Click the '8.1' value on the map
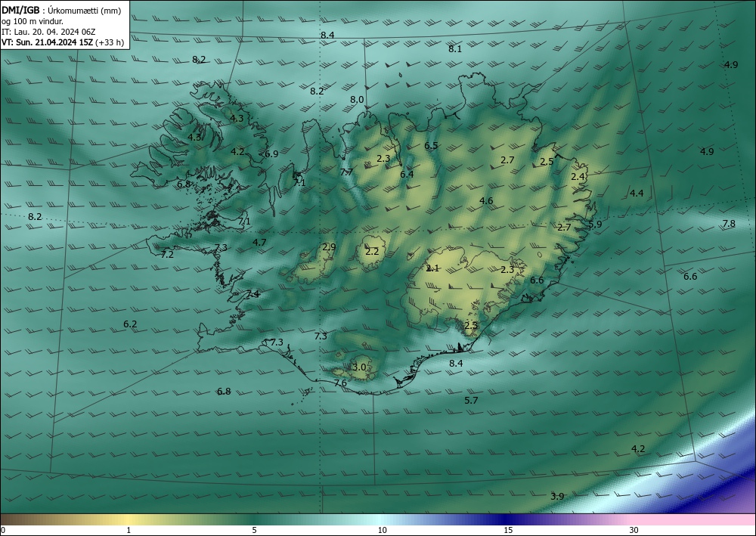 [x=455, y=48]
